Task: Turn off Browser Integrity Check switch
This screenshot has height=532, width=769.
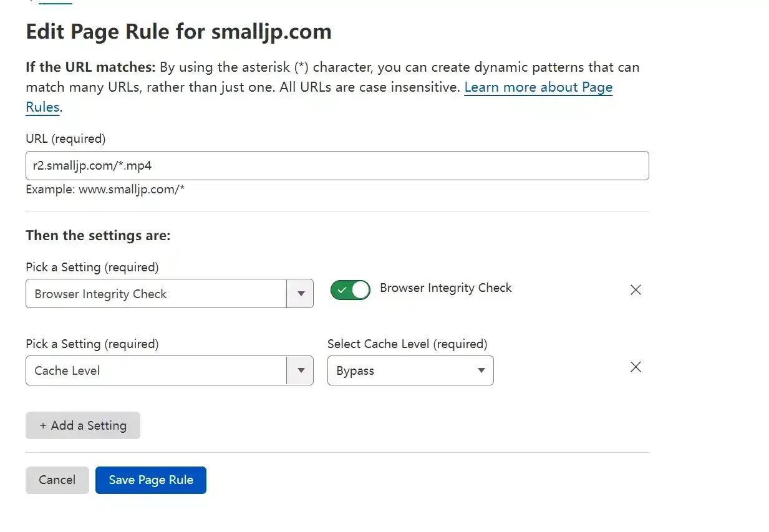Action: pos(351,290)
